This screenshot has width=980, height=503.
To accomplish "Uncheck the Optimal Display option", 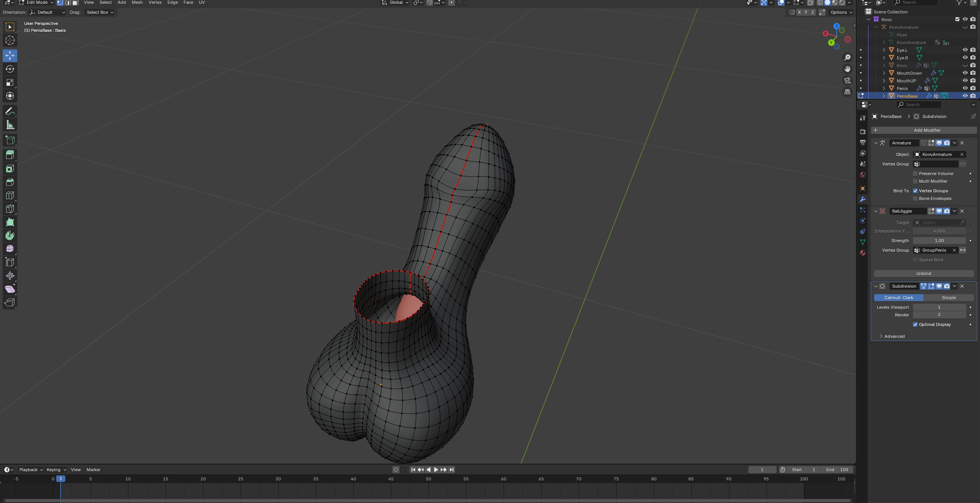I will pos(915,324).
